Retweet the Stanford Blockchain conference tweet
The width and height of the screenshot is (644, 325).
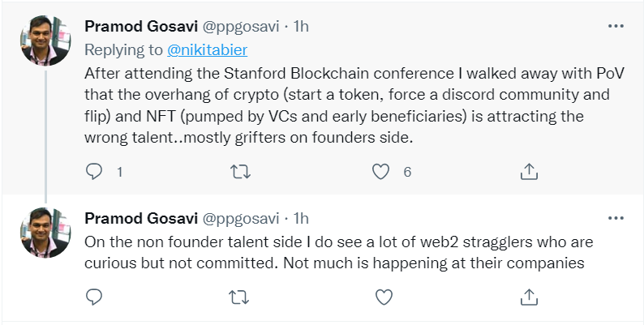click(238, 171)
